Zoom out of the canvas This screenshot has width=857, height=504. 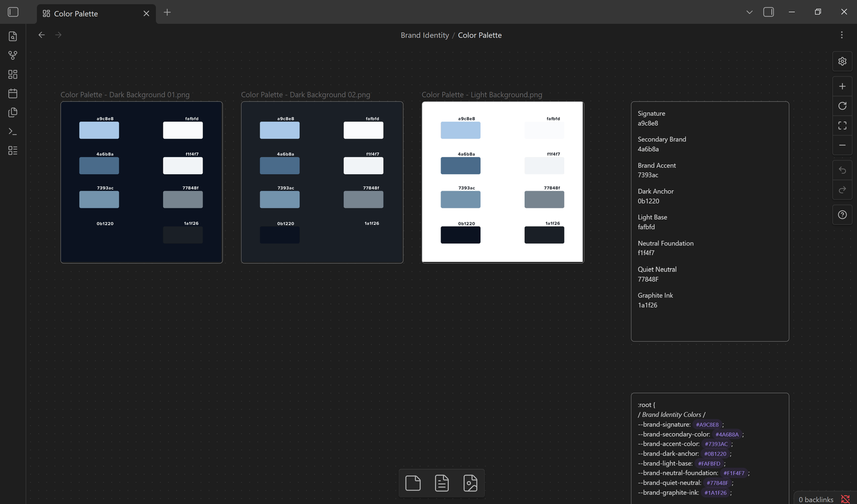point(842,145)
